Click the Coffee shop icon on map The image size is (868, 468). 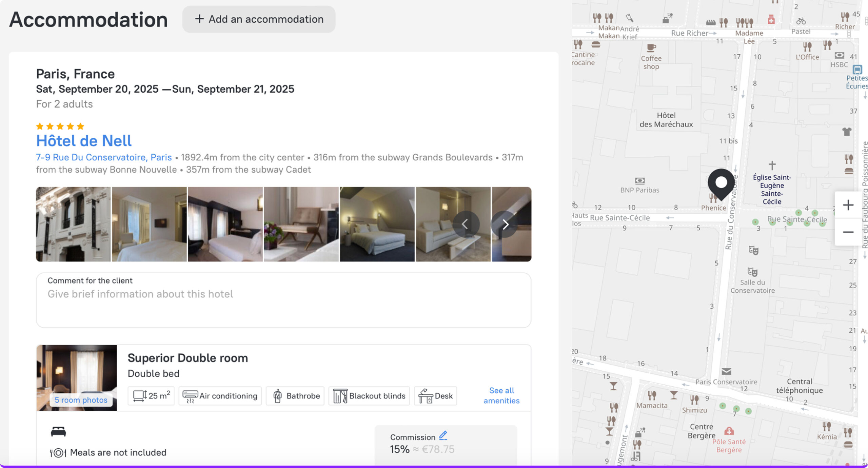[x=651, y=48]
